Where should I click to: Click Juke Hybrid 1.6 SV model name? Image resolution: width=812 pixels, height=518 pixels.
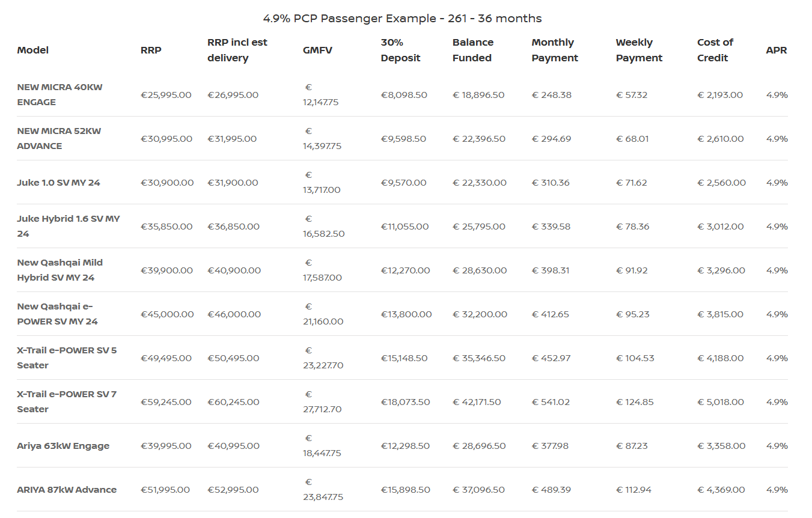(68, 227)
